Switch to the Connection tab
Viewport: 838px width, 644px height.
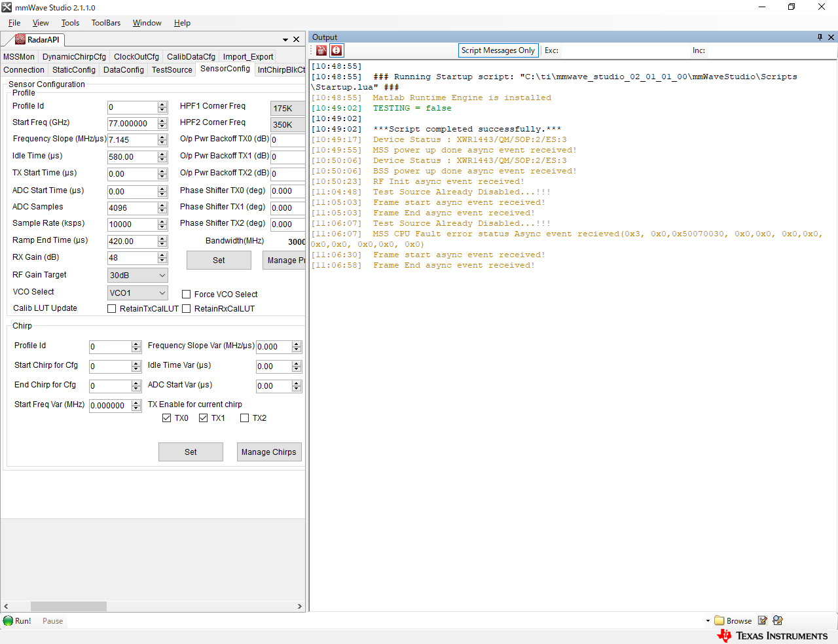24,70
